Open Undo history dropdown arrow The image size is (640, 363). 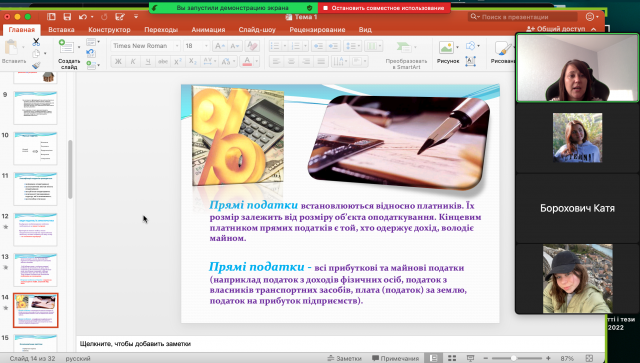[92, 17]
